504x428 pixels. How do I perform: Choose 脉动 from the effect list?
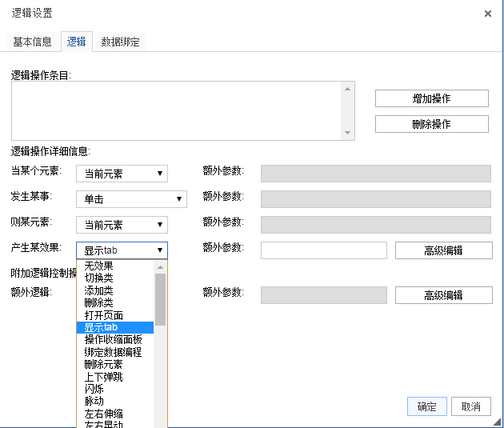tap(115, 402)
